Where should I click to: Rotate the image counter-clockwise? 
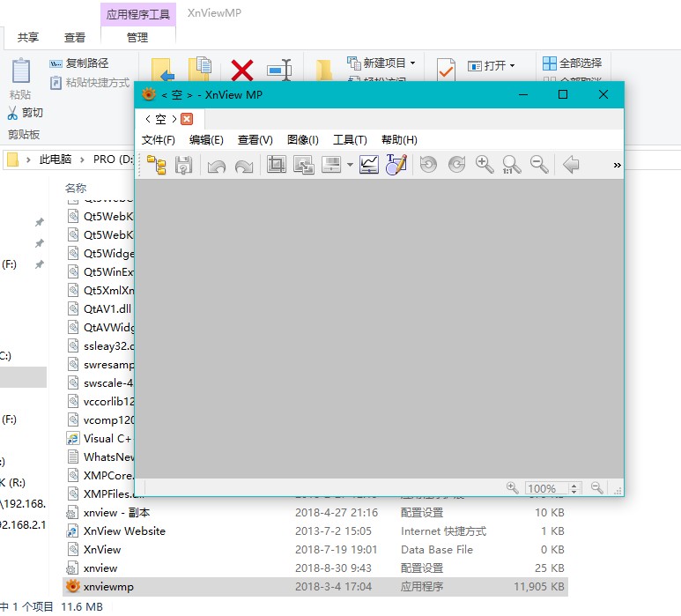[429, 165]
